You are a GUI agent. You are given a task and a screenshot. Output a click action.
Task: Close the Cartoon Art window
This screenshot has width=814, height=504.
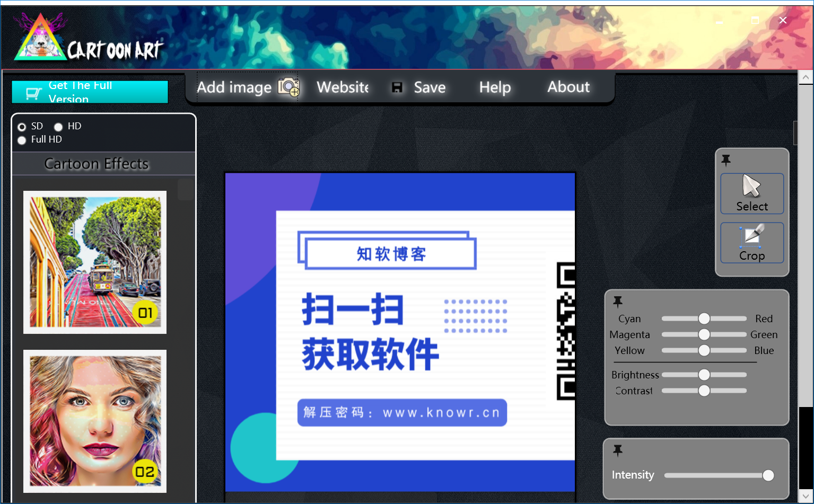click(x=783, y=20)
